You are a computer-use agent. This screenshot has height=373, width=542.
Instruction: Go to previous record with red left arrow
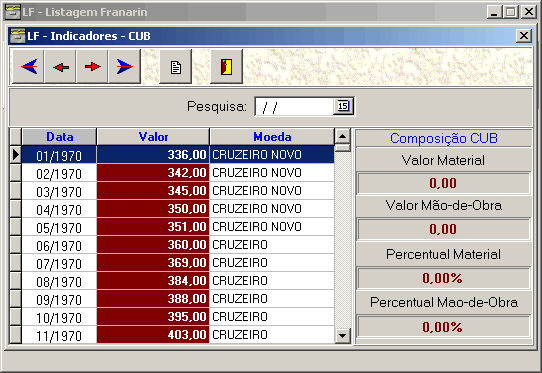click(x=60, y=66)
